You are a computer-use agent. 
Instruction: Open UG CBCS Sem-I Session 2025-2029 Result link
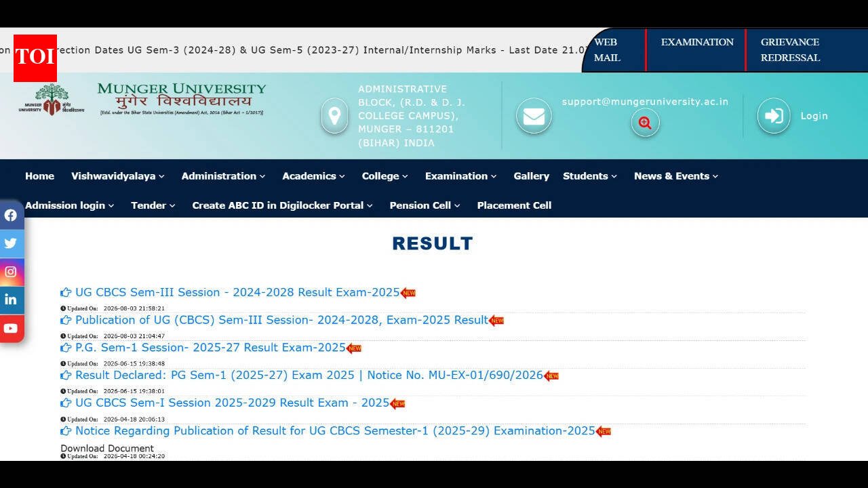(x=233, y=403)
